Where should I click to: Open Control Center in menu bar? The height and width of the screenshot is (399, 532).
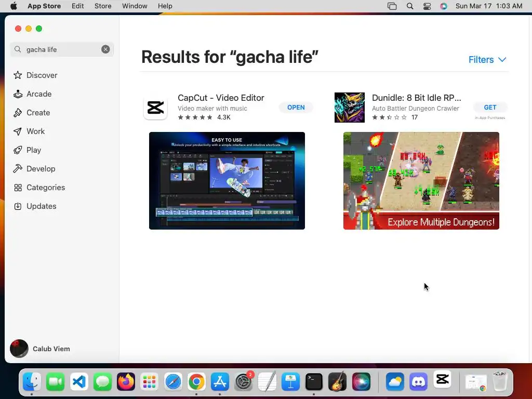pos(427,6)
